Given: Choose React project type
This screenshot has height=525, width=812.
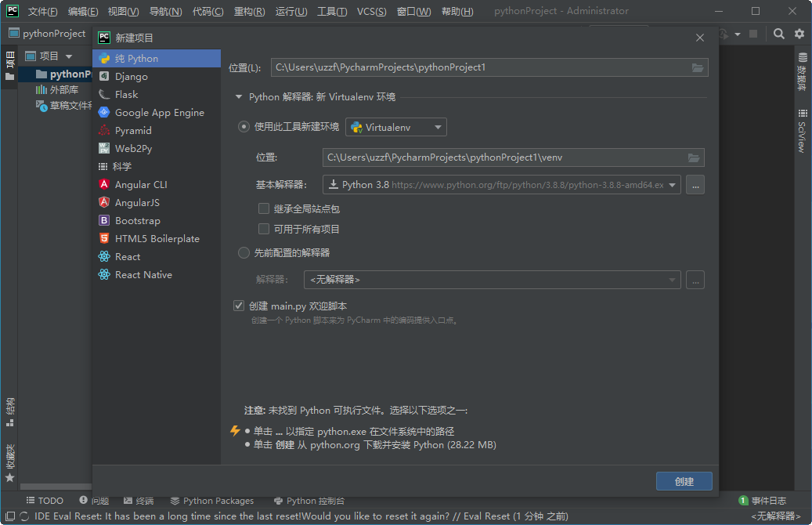Looking at the screenshot, I should (157, 256).
